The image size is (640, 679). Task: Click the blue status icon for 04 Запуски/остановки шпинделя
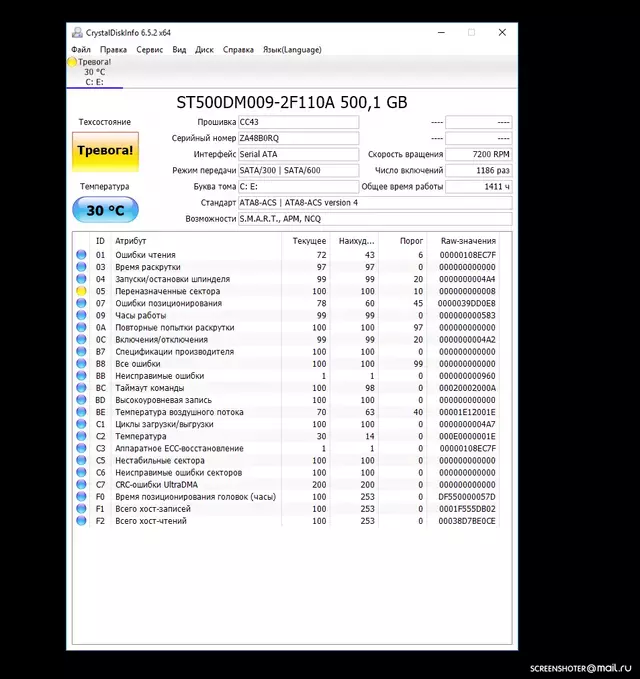pyautogui.click(x=81, y=279)
